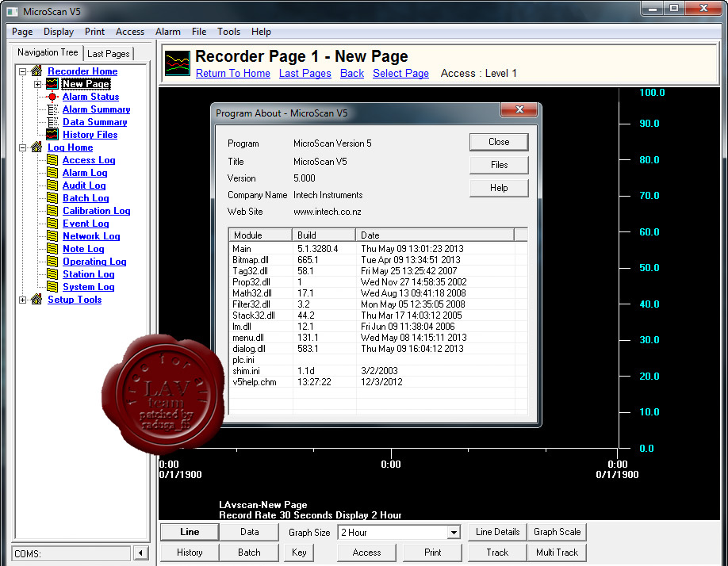Click the Operating Log yellow icon
The height and width of the screenshot is (566, 728).
point(52,261)
